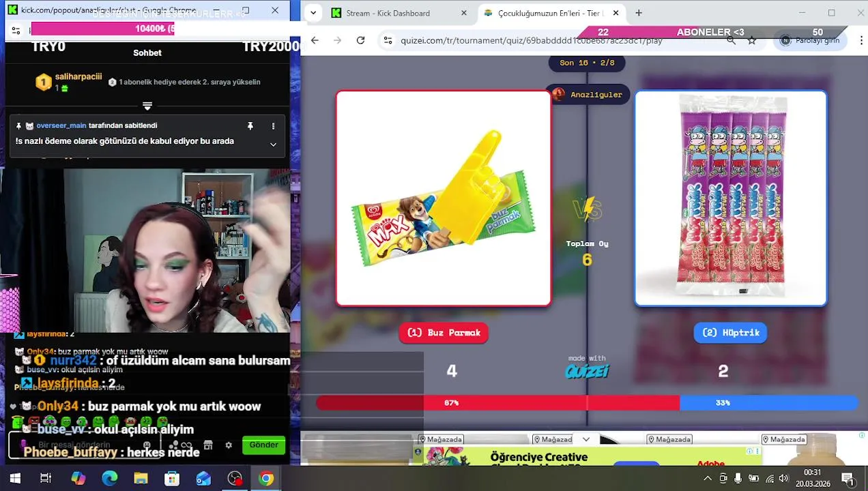Click the blue 33% vote bar

(x=769, y=403)
